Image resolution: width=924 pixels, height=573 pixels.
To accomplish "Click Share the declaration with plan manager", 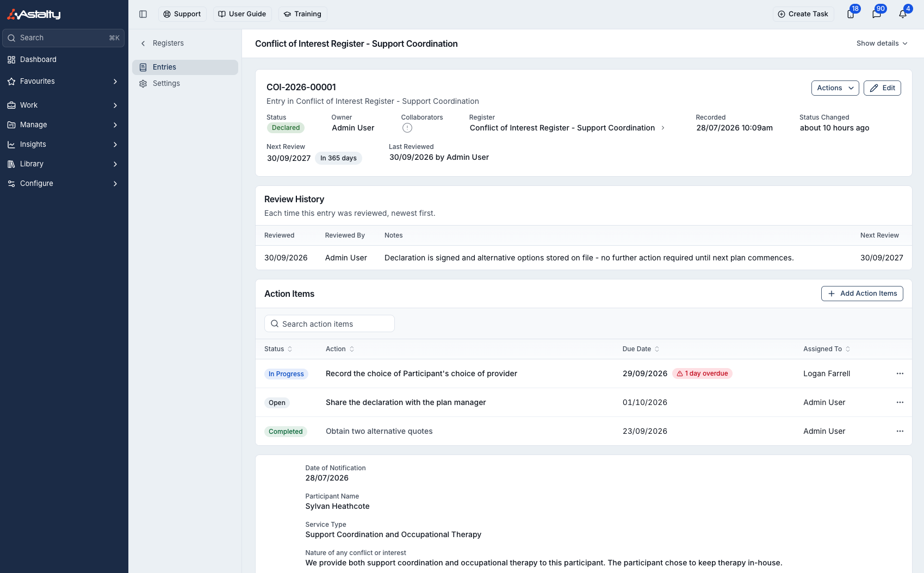I will [x=406, y=402].
